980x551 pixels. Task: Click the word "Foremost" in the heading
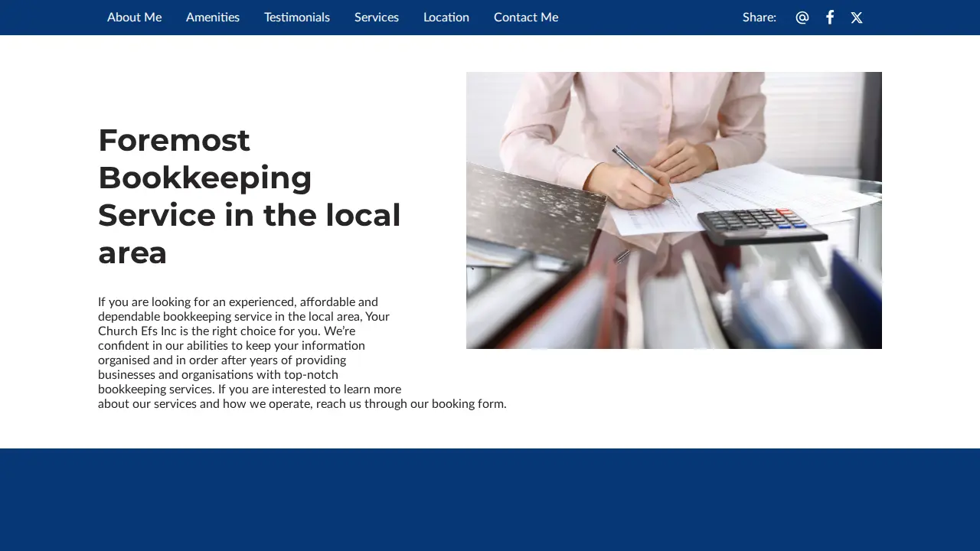coord(174,140)
